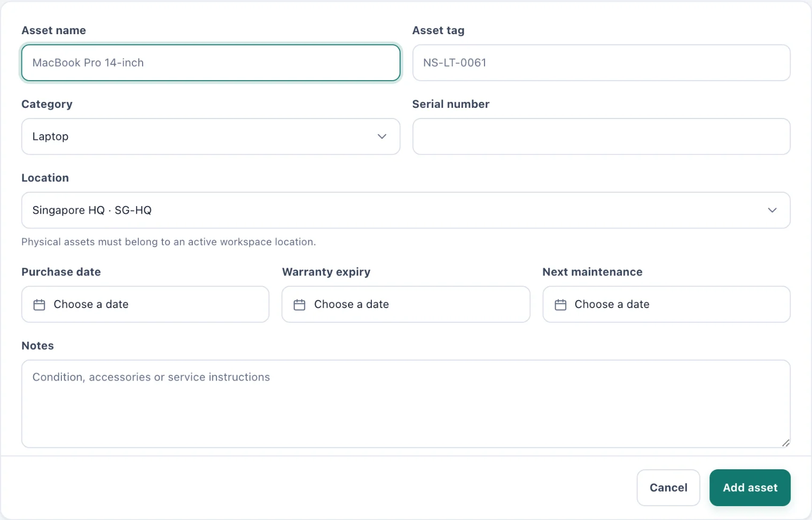Open the Singapore HQ location selector
This screenshot has height=520, width=812.
pyautogui.click(x=406, y=210)
